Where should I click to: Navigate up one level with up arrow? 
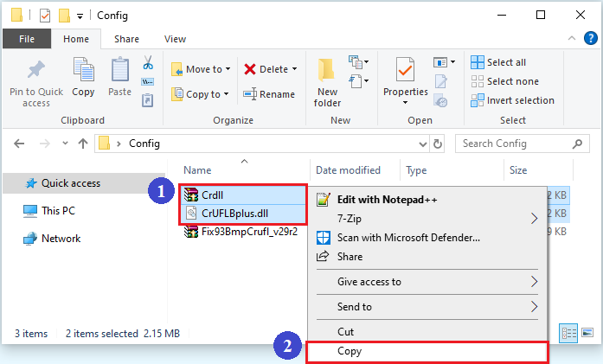(x=83, y=144)
